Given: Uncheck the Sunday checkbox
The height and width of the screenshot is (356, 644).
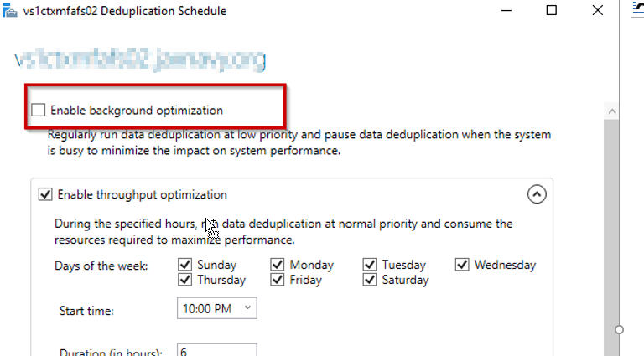Looking at the screenshot, I should click(184, 265).
